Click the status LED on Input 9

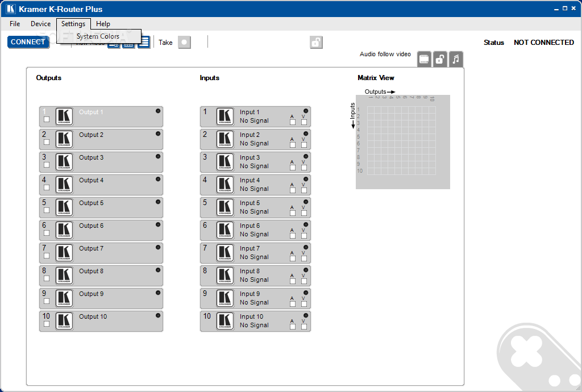[x=306, y=293]
